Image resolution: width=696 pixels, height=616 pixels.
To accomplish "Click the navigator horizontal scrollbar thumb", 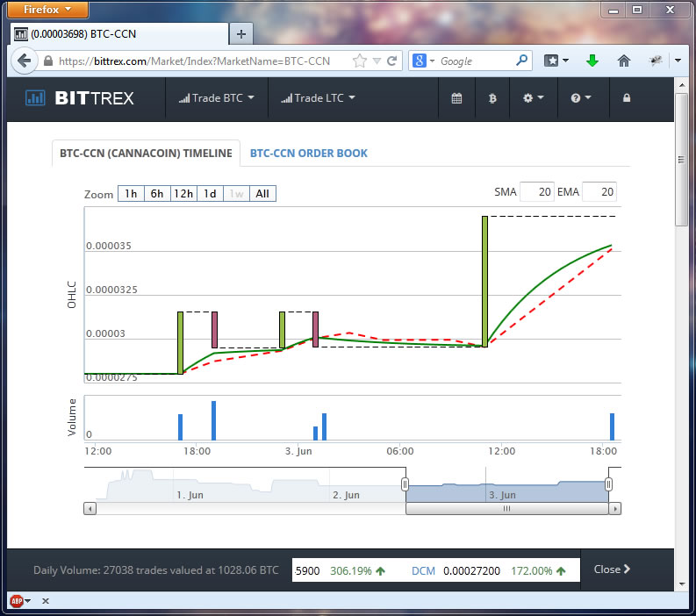I will pos(507,509).
